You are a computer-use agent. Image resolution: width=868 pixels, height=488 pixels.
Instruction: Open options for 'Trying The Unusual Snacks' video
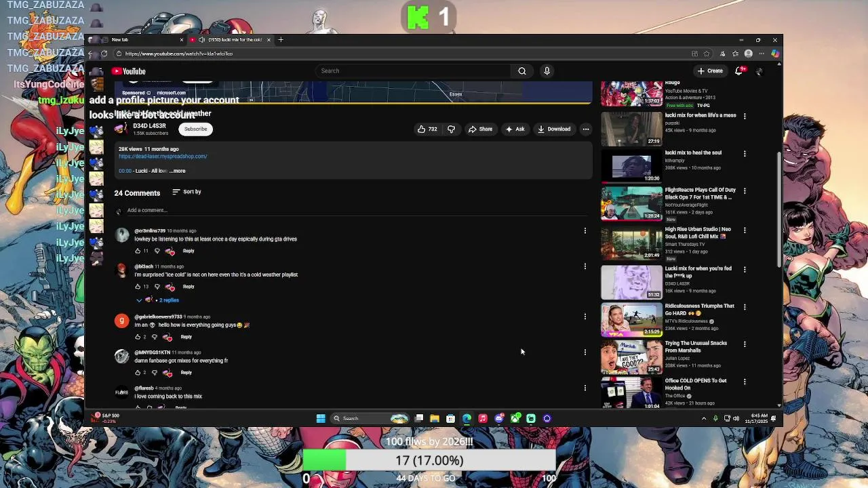coord(745,344)
